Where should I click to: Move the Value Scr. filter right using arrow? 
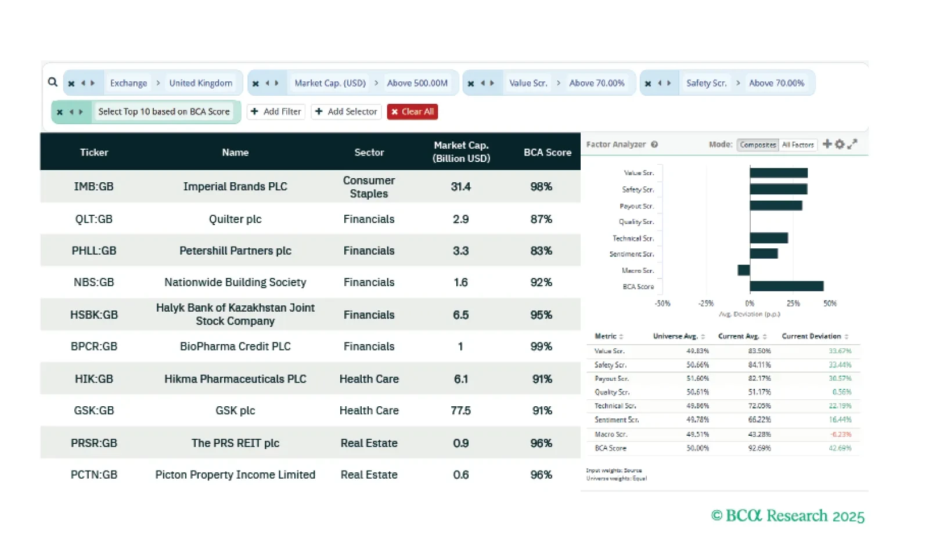(x=492, y=83)
